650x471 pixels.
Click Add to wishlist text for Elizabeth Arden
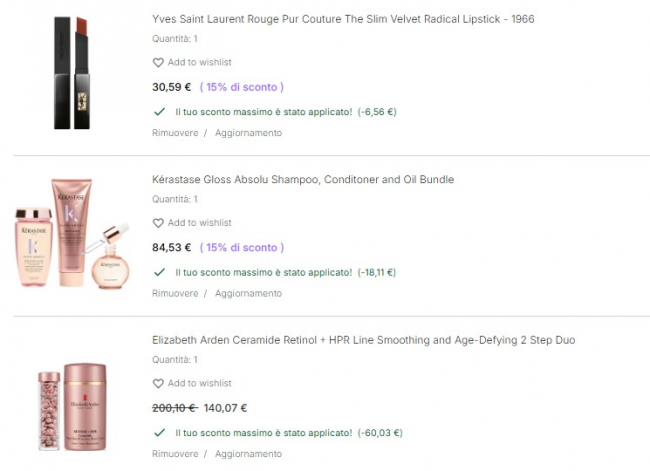click(x=199, y=383)
